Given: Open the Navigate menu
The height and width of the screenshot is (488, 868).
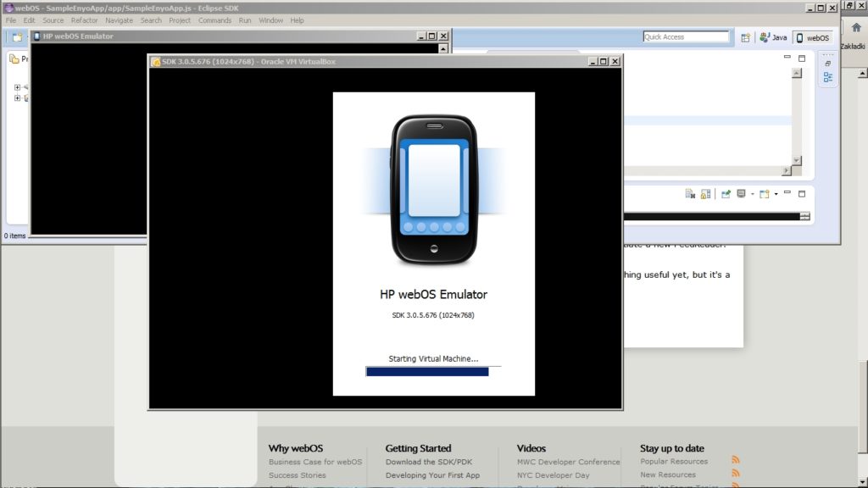Looking at the screenshot, I should (119, 20).
